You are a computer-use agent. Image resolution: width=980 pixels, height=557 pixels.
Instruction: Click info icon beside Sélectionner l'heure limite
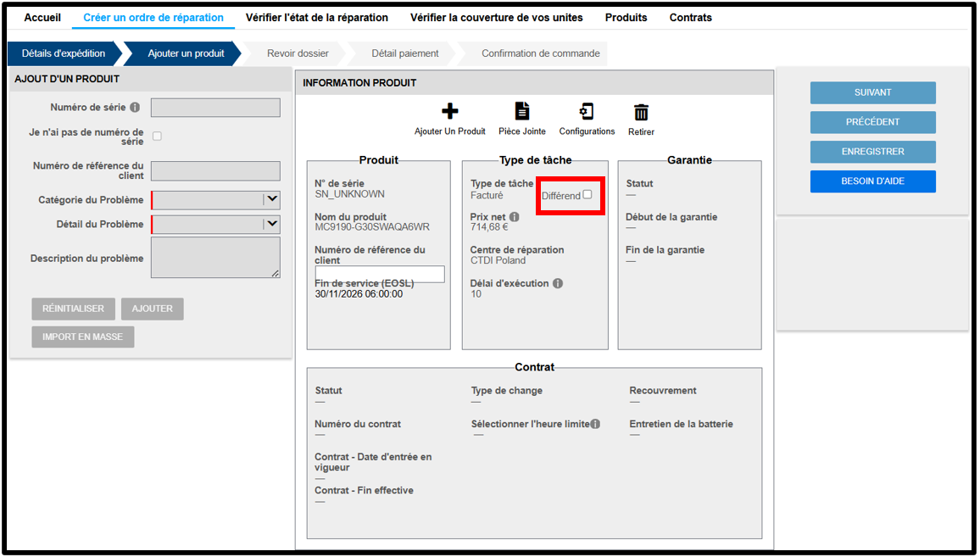coord(595,424)
